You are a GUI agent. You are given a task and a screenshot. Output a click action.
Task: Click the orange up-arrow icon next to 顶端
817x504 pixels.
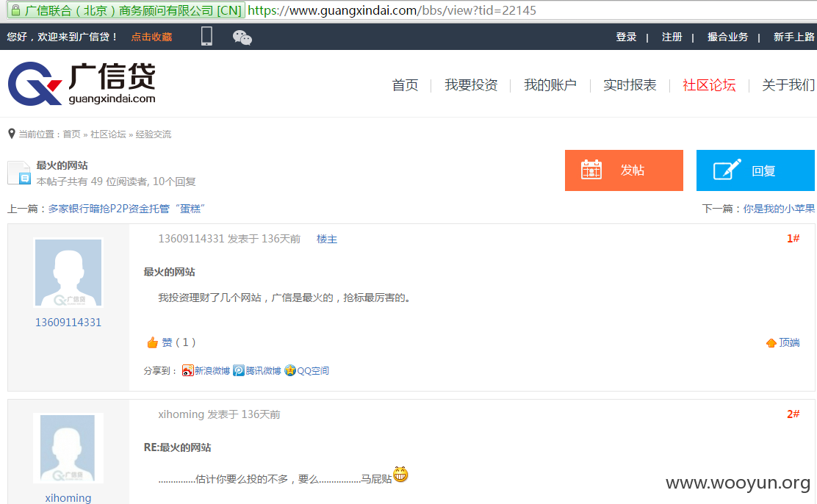tap(771, 343)
